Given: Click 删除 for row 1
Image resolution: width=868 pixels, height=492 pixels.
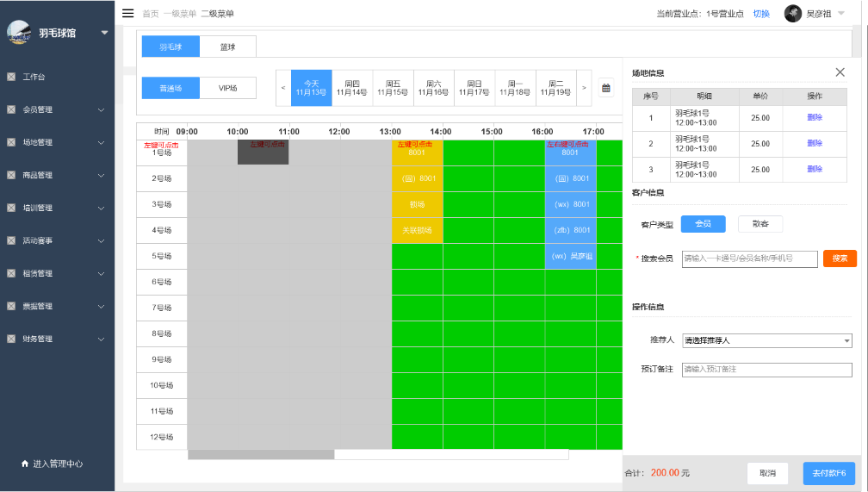Looking at the screenshot, I should (x=815, y=117).
